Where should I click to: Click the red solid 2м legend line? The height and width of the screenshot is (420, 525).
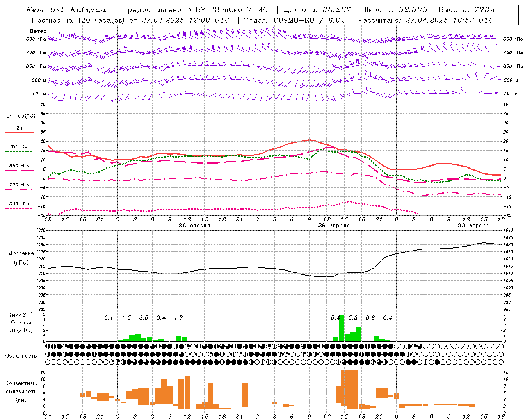(x=19, y=132)
